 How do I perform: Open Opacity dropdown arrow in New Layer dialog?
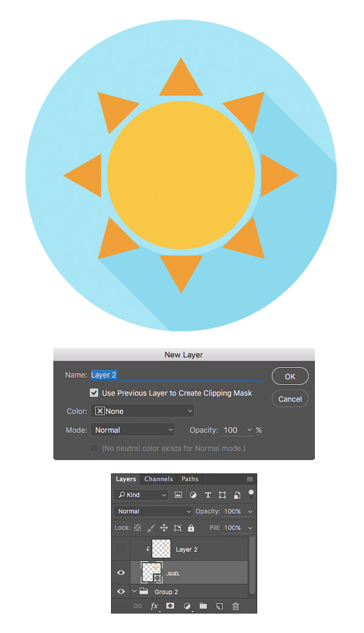click(249, 430)
